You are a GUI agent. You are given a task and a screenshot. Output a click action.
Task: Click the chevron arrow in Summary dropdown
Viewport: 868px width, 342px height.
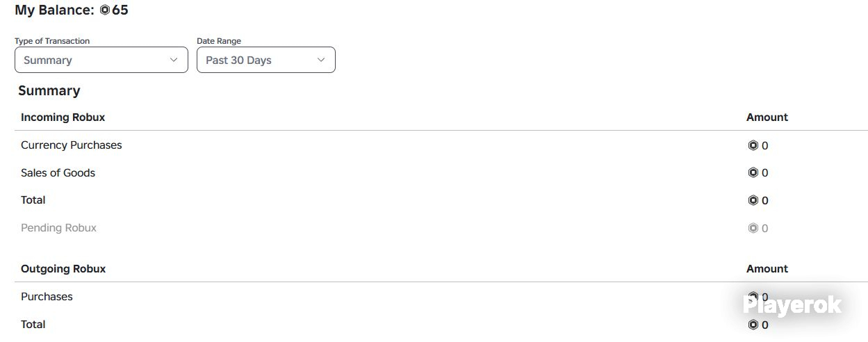[x=174, y=60]
